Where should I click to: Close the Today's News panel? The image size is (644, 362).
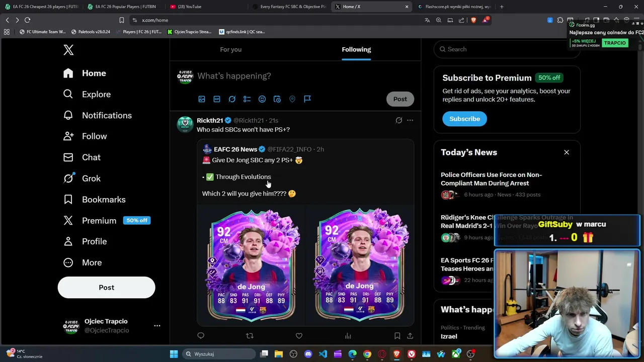[x=567, y=152]
